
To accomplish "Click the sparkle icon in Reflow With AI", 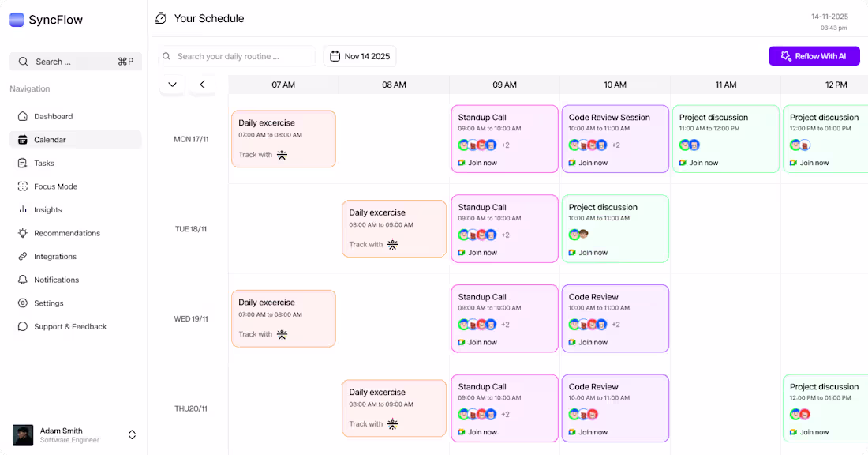I will 786,56.
